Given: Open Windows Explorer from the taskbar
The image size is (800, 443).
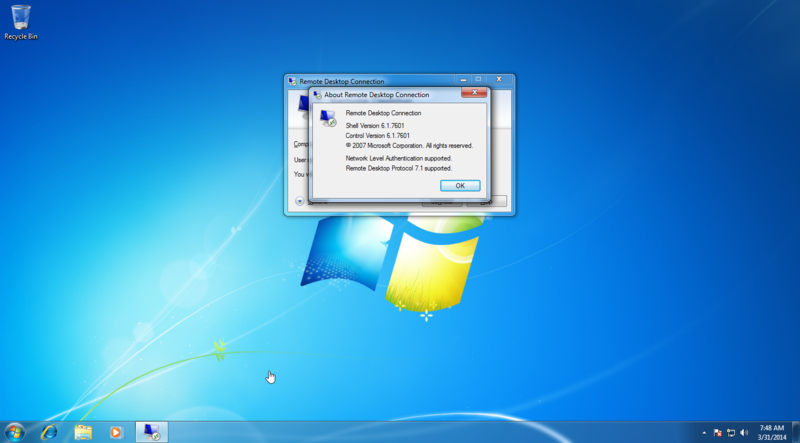Looking at the screenshot, I should 83,432.
